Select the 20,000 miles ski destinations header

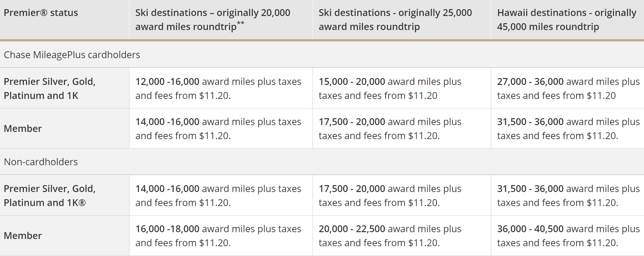pos(221,20)
